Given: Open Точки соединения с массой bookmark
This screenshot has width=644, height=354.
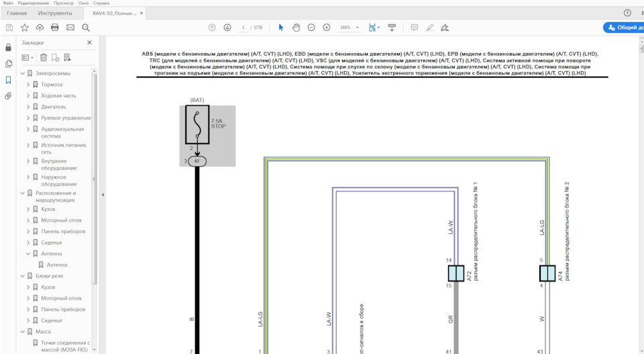Looking at the screenshot, I should (x=65, y=346).
